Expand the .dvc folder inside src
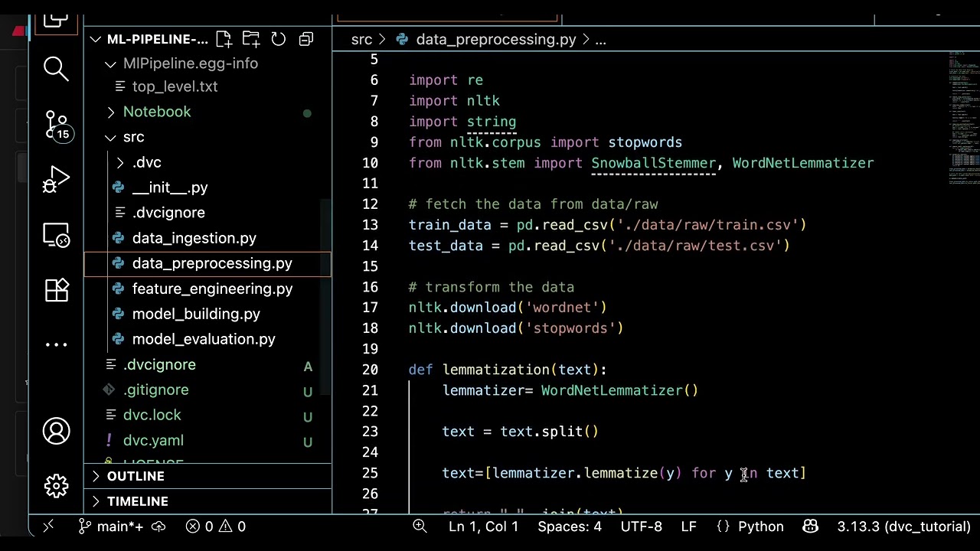The height and width of the screenshot is (551, 980). pyautogui.click(x=120, y=162)
